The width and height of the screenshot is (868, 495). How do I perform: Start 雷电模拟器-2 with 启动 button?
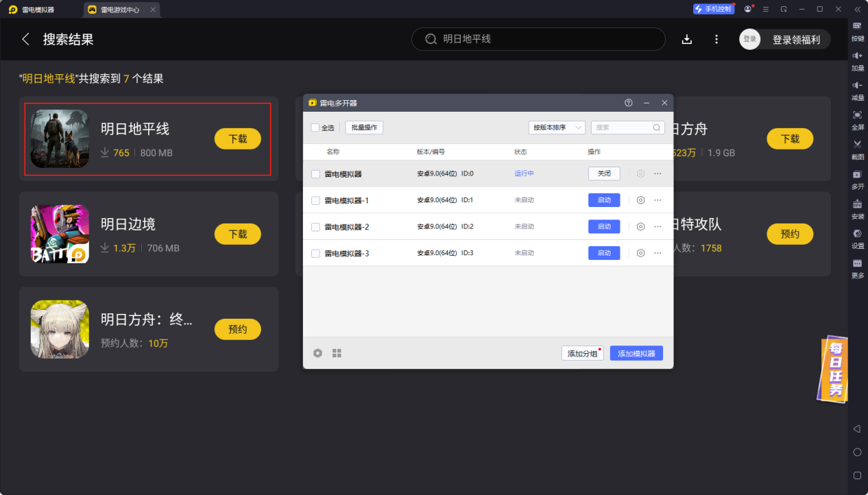604,226
